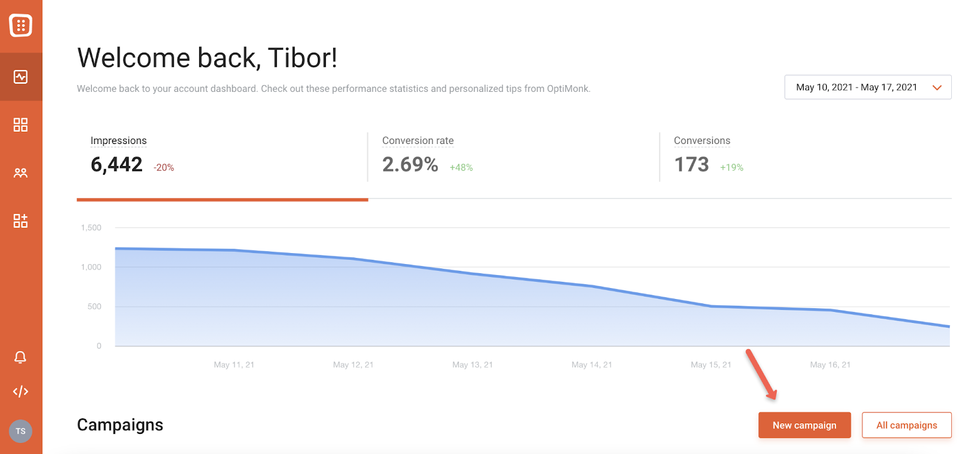View All campaigns
The width and height of the screenshot is (980, 454).
pyautogui.click(x=907, y=425)
